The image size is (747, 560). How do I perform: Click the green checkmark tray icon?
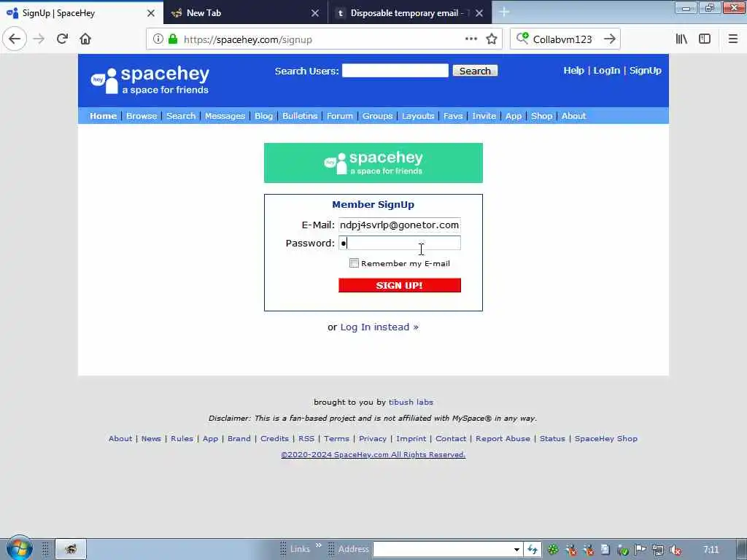click(x=623, y=550)
